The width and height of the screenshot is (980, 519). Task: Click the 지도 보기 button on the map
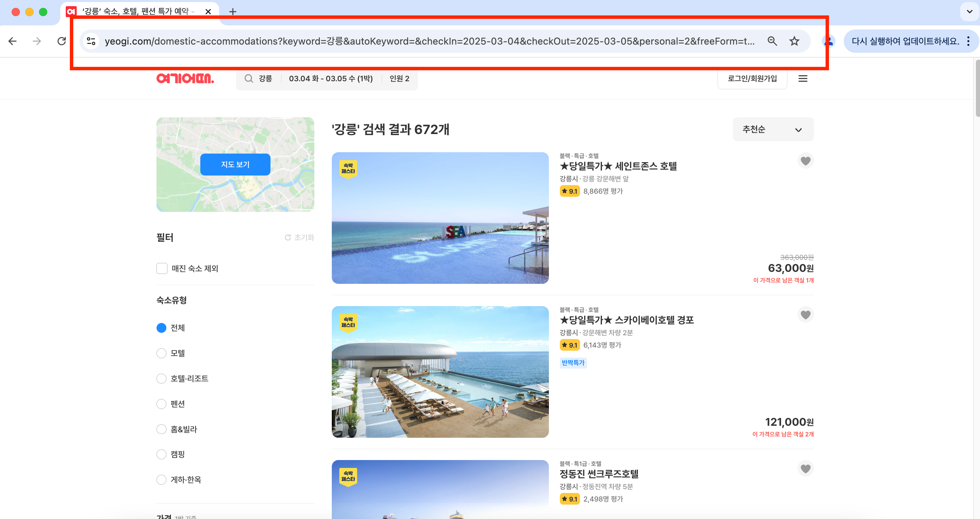pyautogui.click(x=235, y=164)
